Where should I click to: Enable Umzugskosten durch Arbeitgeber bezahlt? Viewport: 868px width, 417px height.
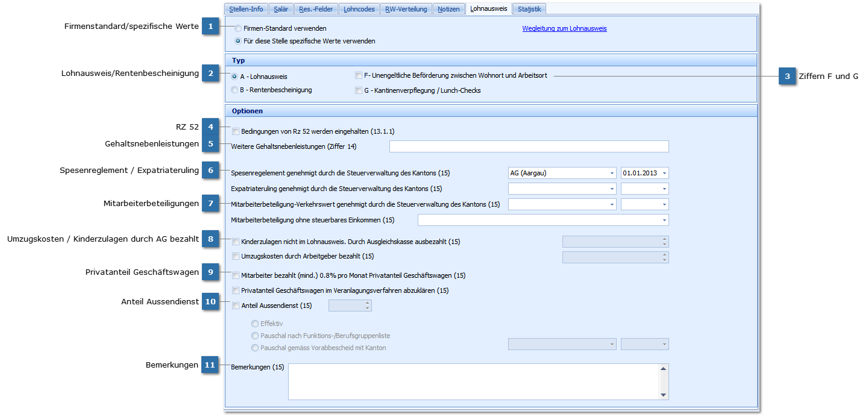[236, 256]
